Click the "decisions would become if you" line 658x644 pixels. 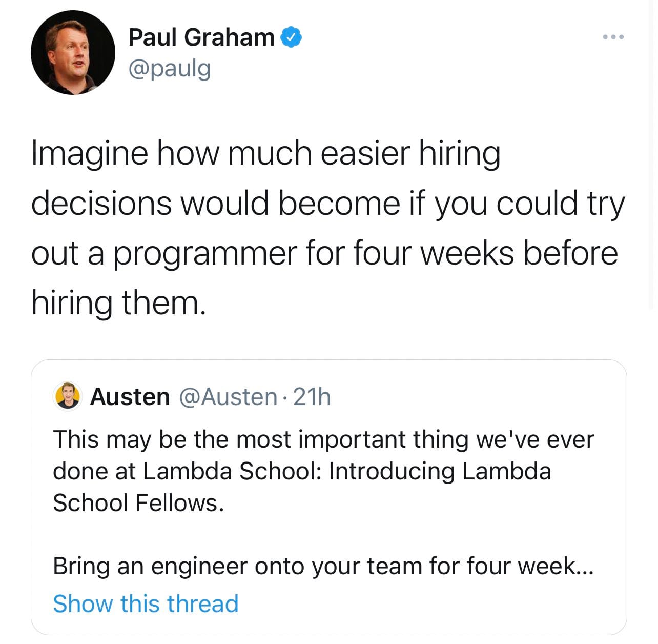click(328, 203)
